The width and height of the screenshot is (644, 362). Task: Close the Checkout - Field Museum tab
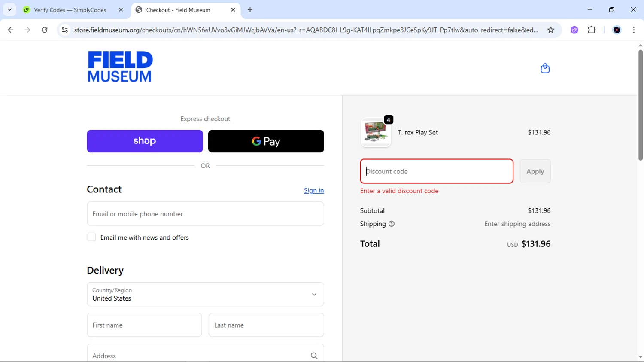[233, 10]
